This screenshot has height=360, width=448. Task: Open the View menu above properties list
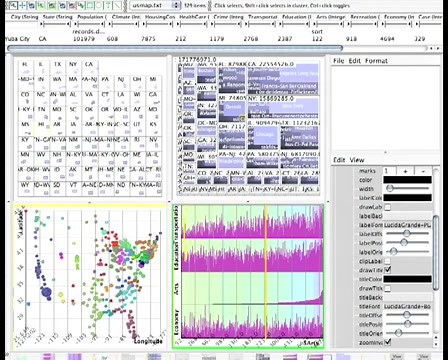[357, 160]
